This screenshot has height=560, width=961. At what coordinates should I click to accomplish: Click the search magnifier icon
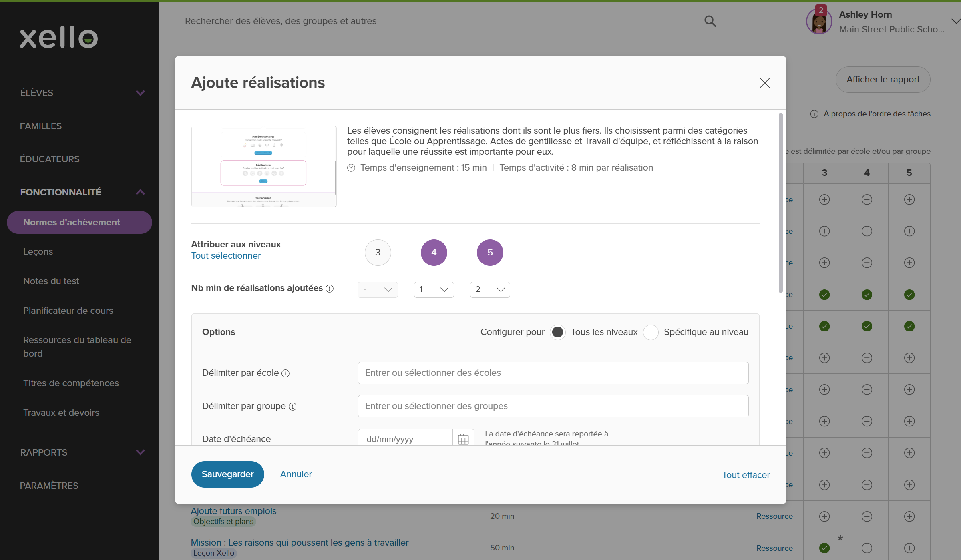(710, 21)
